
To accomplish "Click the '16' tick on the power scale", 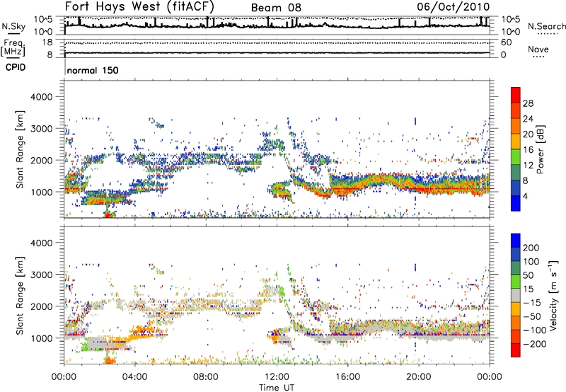I will pos(528,150).
